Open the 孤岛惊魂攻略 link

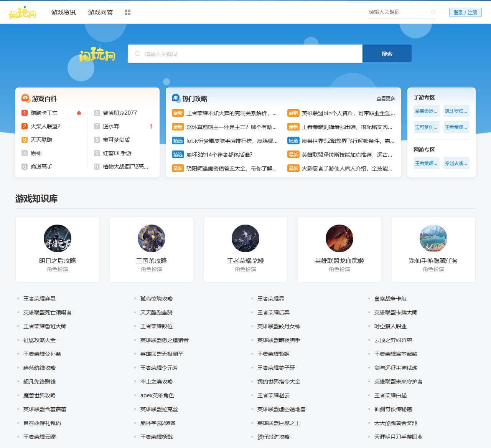pos(157,299)
